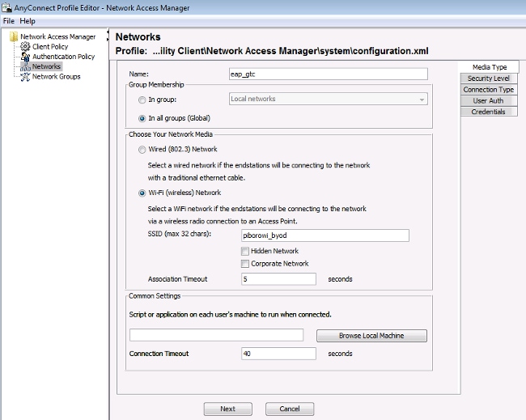The height and width of the screenshot is (420, 526).
Task: Select Networks in the tree
Action: [46, 66]
